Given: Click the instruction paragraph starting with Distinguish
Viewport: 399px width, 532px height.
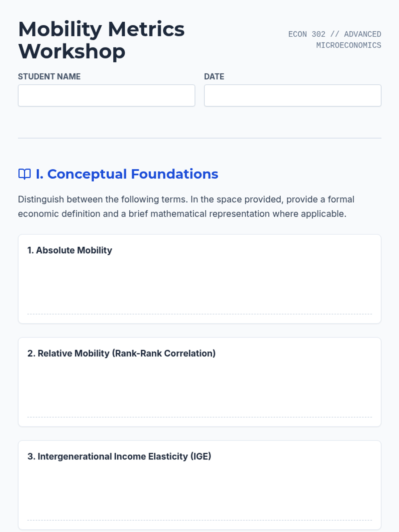Looking at the screenshot, I should point(186,206).
